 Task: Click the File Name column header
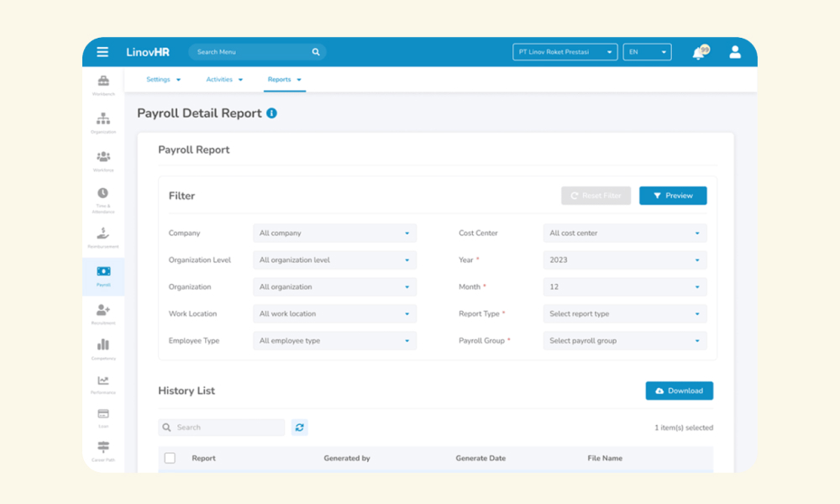[605, 458]
